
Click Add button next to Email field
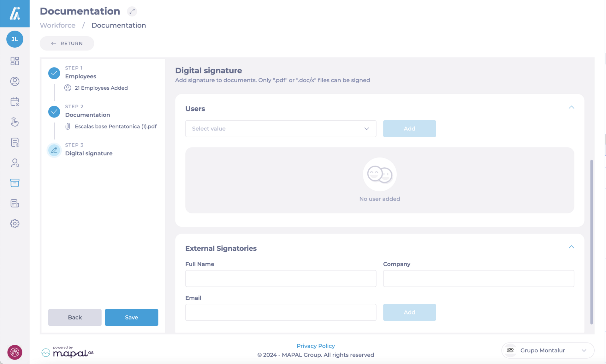(x=409, y=312)
